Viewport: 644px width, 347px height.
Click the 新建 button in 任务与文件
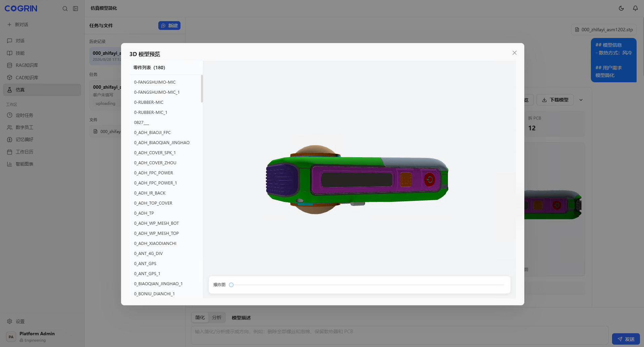click(169, 26)
